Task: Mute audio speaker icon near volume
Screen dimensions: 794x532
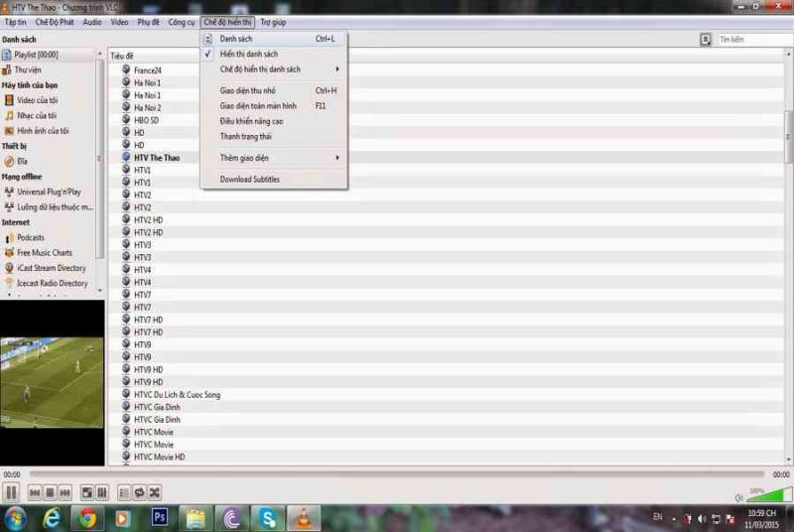Action: point(738,498)
